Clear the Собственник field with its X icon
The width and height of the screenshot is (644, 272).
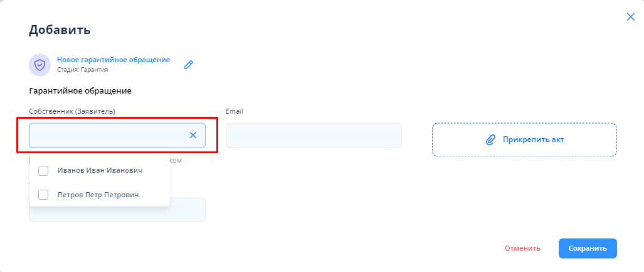tap(193, 135)
